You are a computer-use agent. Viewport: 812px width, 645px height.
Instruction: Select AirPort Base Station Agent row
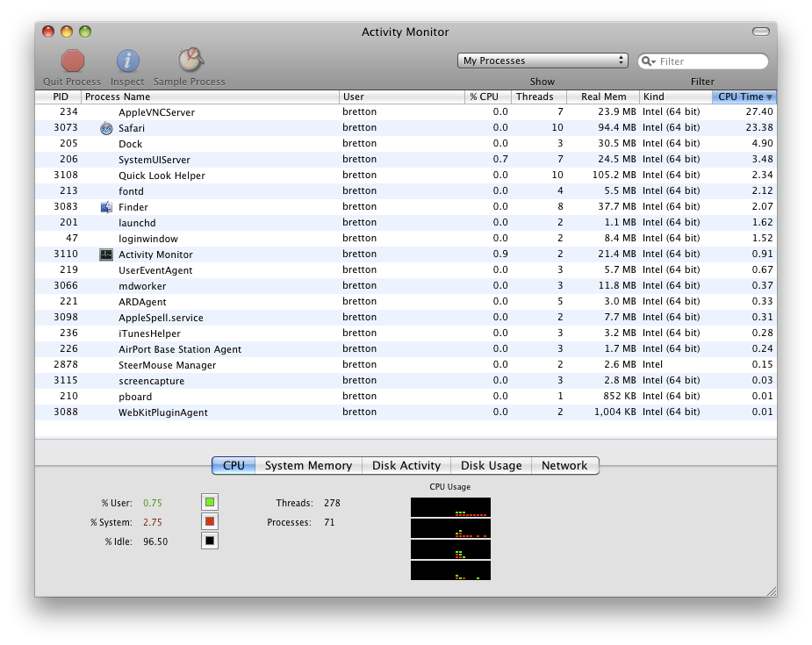[406, 349]
